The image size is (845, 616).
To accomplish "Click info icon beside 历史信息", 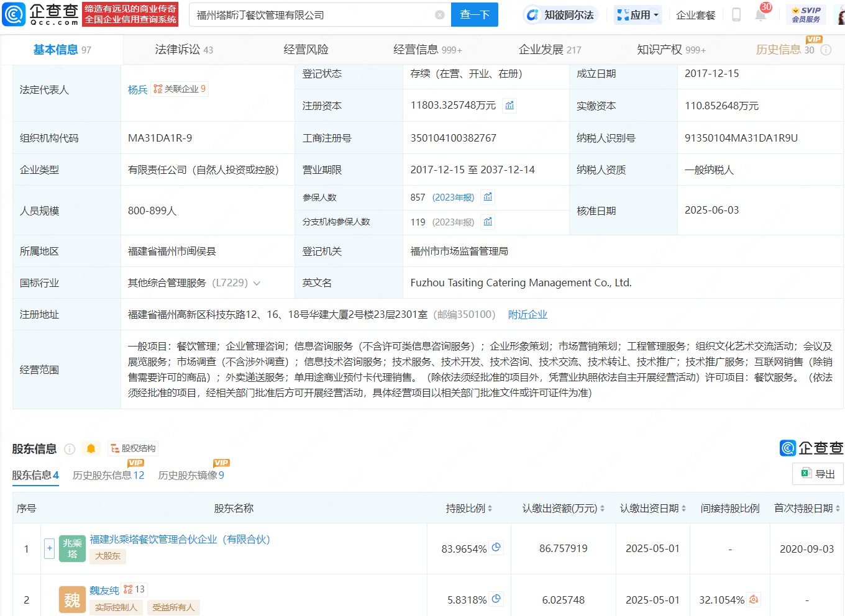I will point(826,50).
